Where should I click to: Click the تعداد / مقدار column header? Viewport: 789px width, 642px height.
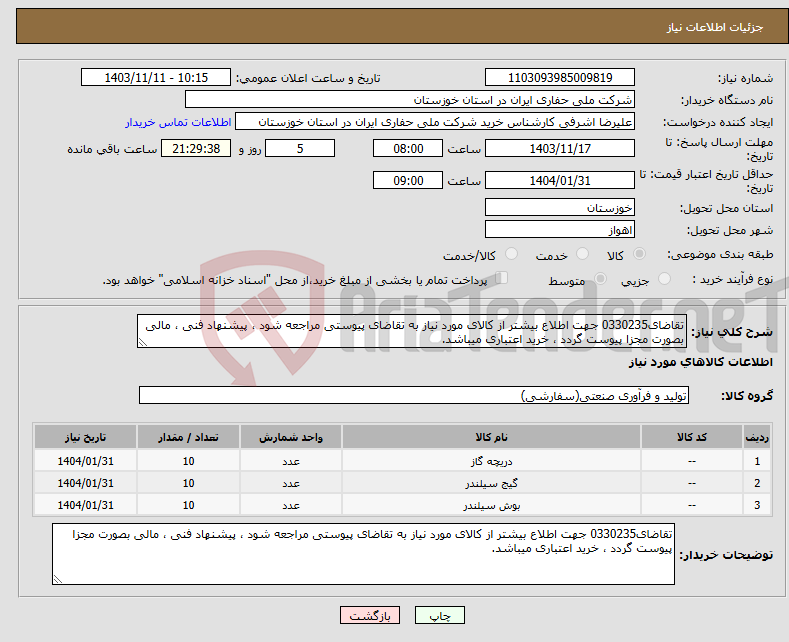188,437
